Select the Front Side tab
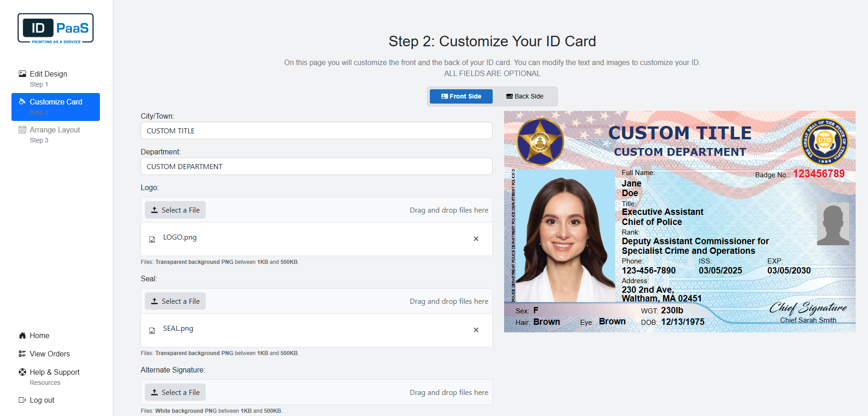Image resolution: width=868 pixels, height=416 pixels. [461, 96]
